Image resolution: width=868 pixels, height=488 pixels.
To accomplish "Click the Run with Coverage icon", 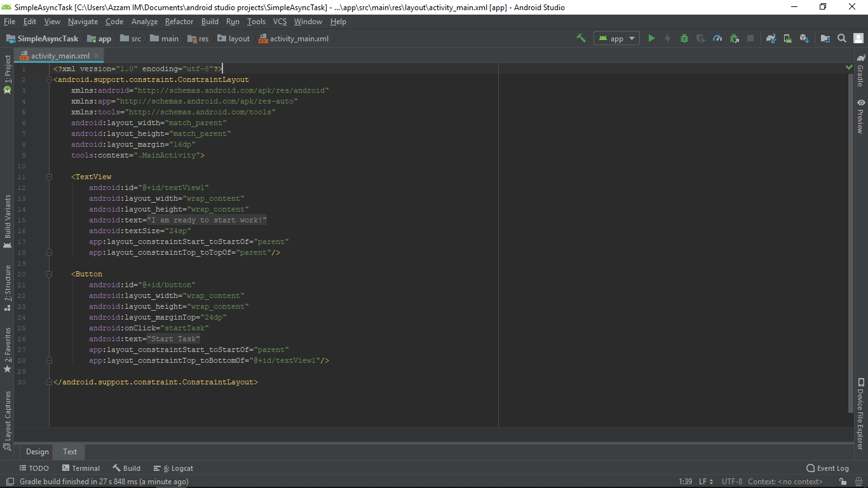I will point(701,38).
